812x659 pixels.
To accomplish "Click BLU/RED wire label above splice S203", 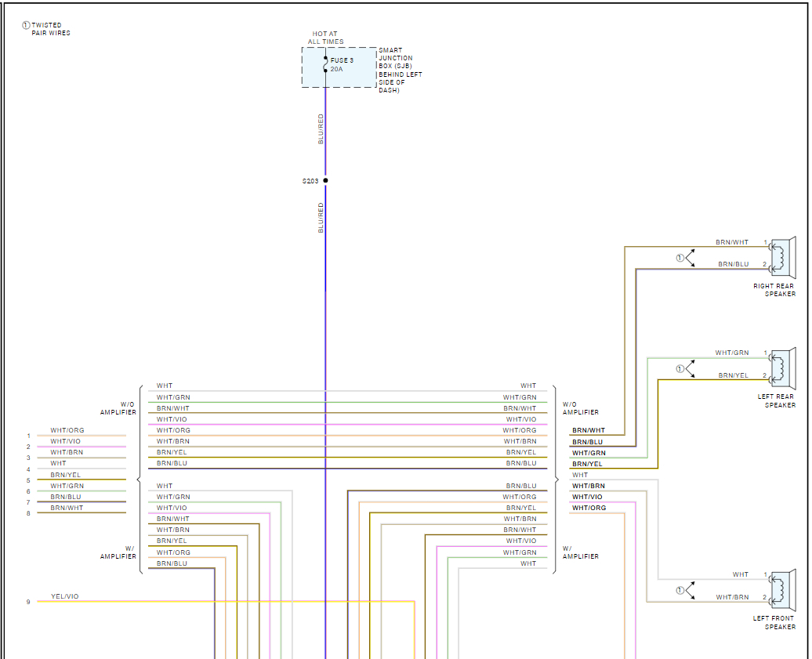I will 321,129.
